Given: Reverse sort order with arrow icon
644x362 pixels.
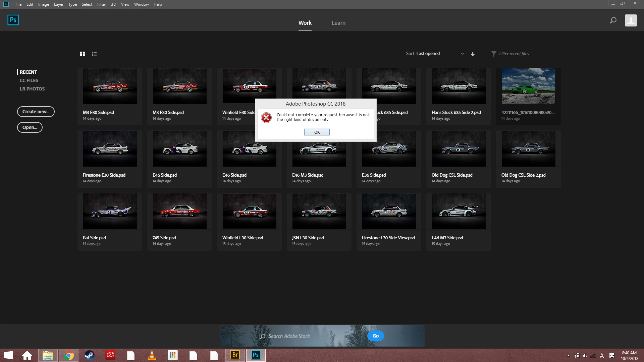Looking at the screenshot, I should [473, 54].
